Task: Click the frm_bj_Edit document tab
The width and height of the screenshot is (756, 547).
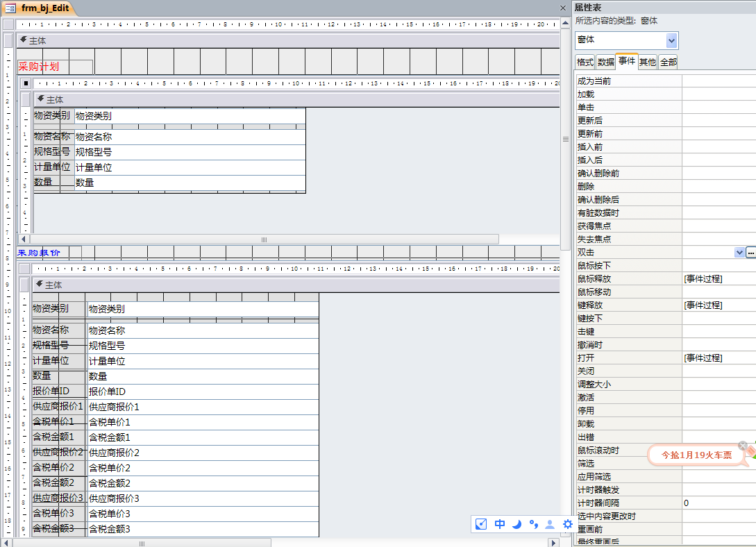Action: 39,8
